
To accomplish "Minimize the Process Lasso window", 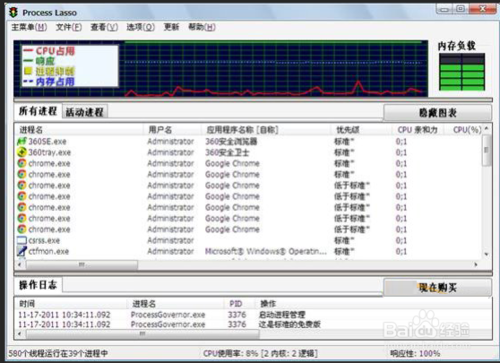I will (x=445, y=9).
